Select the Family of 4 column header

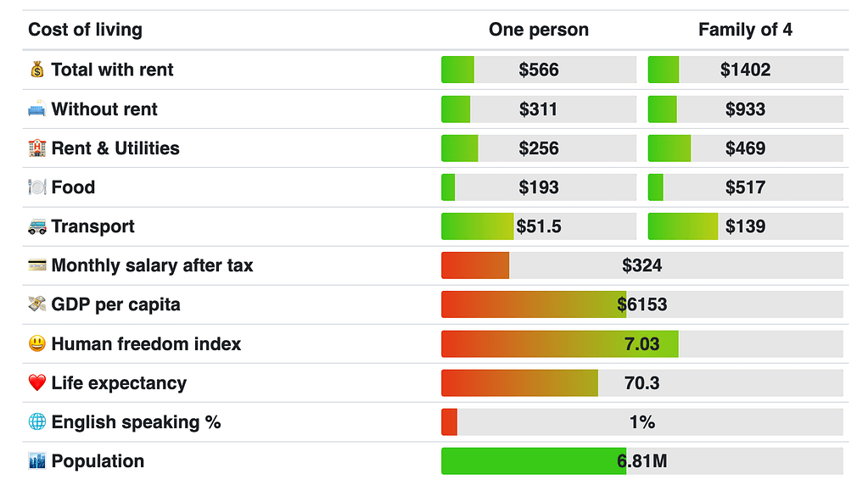point(745,30)
